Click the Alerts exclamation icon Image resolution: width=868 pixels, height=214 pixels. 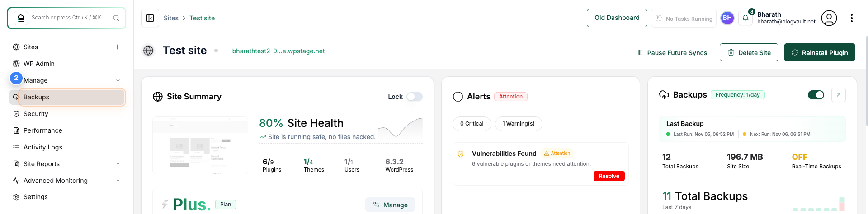pyautogui.click(x=458, y=97)
